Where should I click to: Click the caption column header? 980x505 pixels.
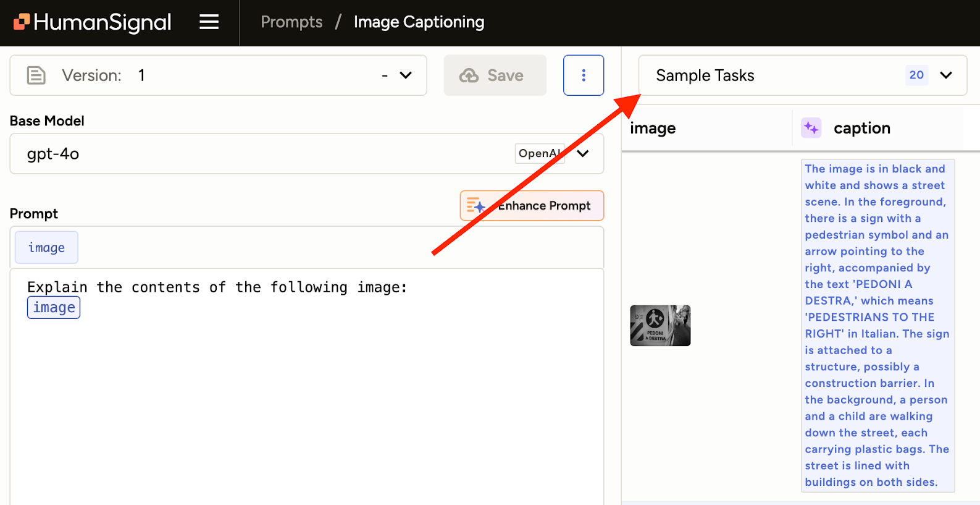coord(862,128)
